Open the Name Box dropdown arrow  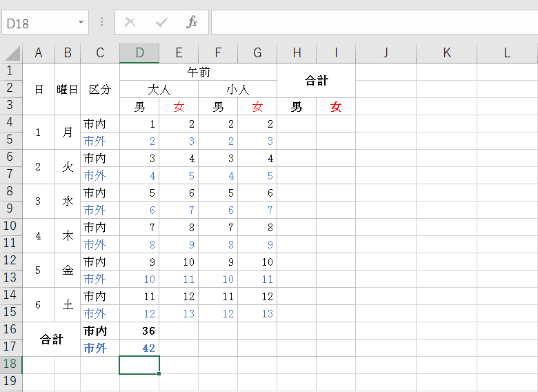pos(81,22)
